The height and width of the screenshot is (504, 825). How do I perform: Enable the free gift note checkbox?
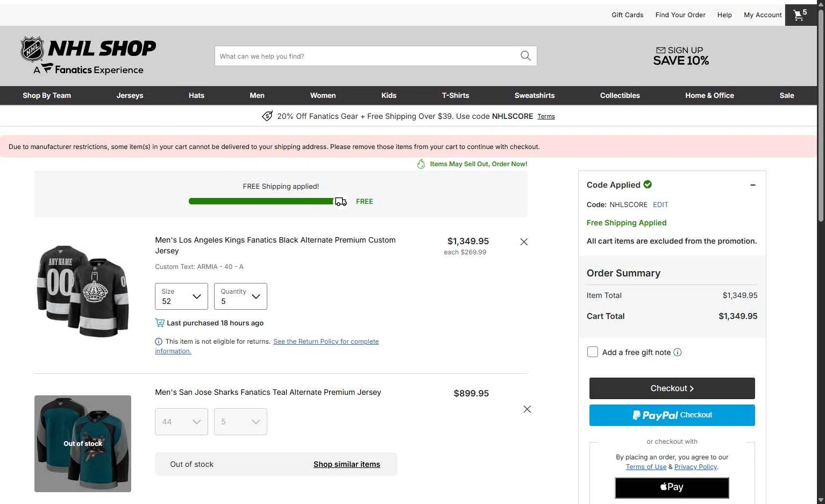[x=593, y=352]
